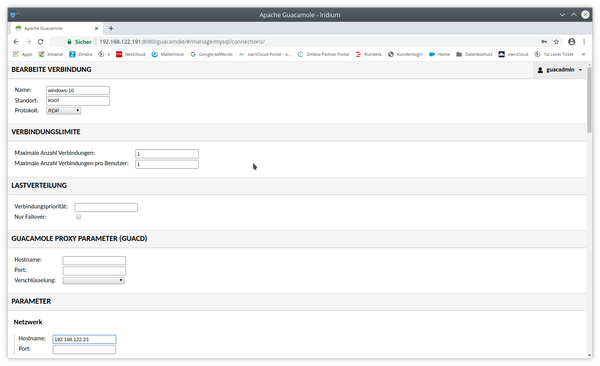Viewport: 600px width, 366px height.
Task: Minimize window using title bar down chevron
Action: click(x=562, y=15)
